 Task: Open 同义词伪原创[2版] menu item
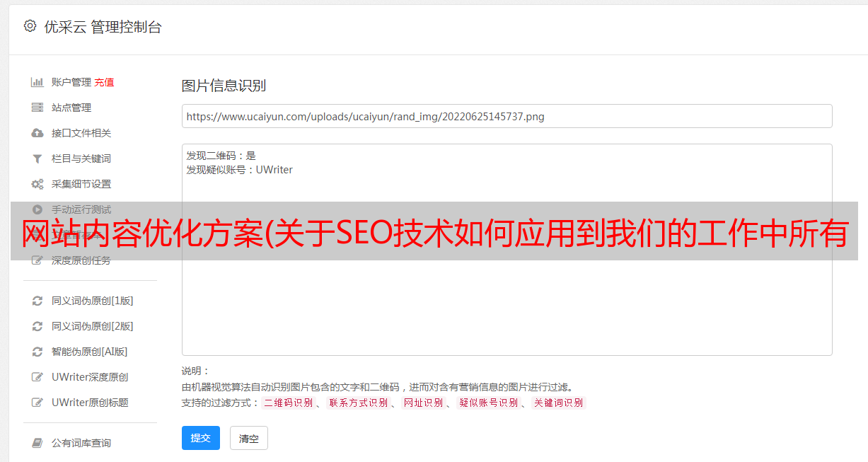click(92, 326)
